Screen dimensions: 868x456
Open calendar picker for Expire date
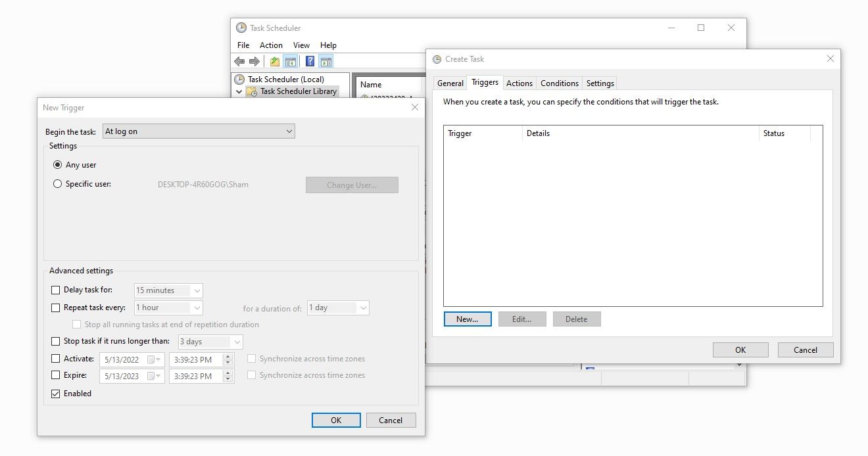click(x=155, y=376)
